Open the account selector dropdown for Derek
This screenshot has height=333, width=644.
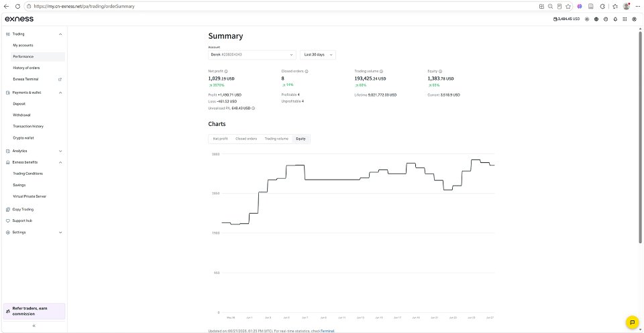pos(252,54)
